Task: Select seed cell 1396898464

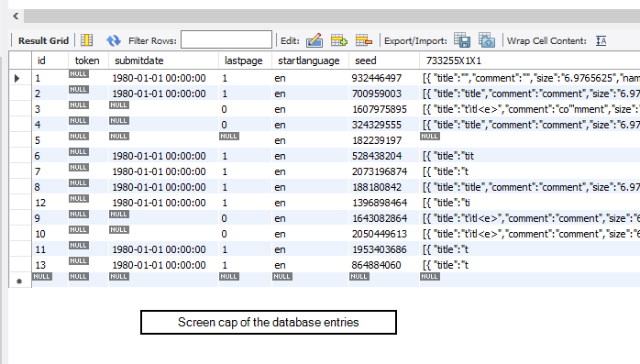Action: click(383, 203)
